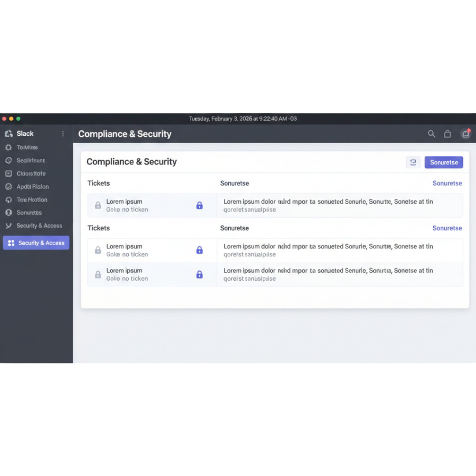The image size is (476, 476).
Task: Click the Cidorsflote square icon
Action: (x=8, y=174)
